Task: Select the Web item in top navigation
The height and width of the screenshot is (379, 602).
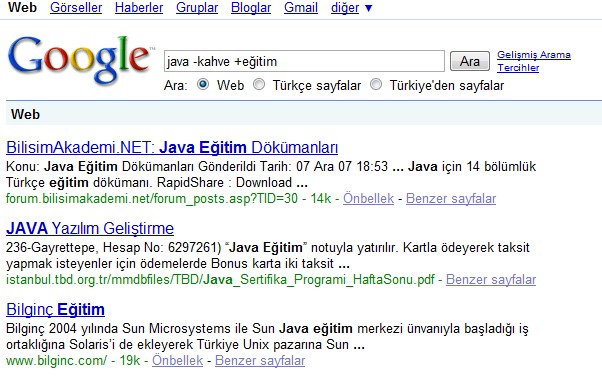Action: coord(22,8)
